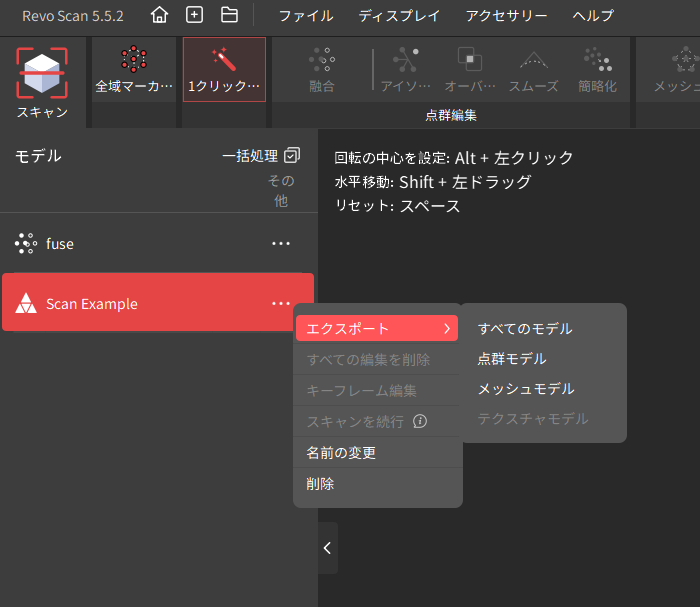Select the 全域マーカー tool
The height and width of the screenshot is (607, 700).
pyautogui.click(x=134, y=70)
